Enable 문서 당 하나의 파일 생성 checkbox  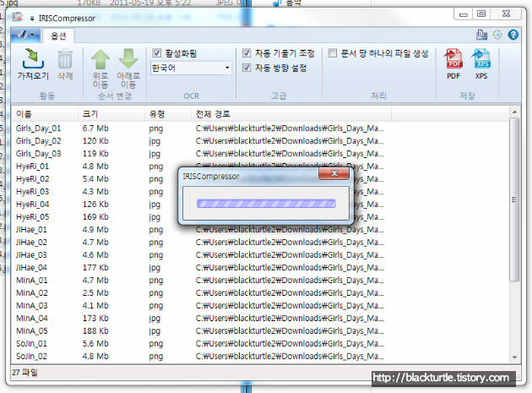333,53
